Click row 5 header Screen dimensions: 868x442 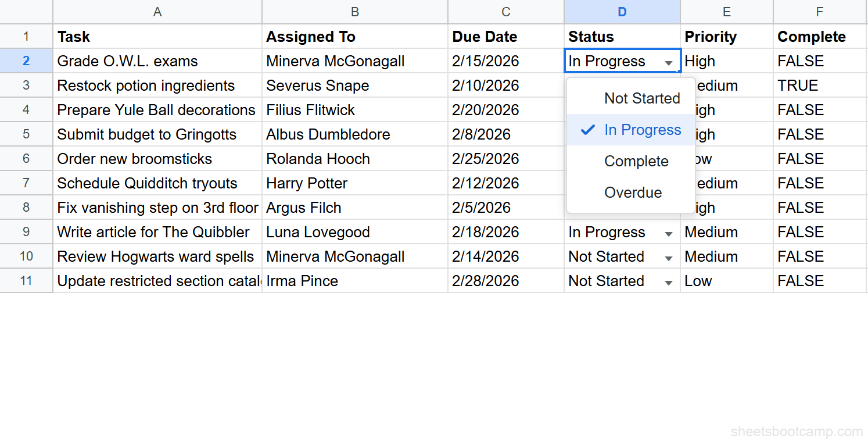coord(26,134)
